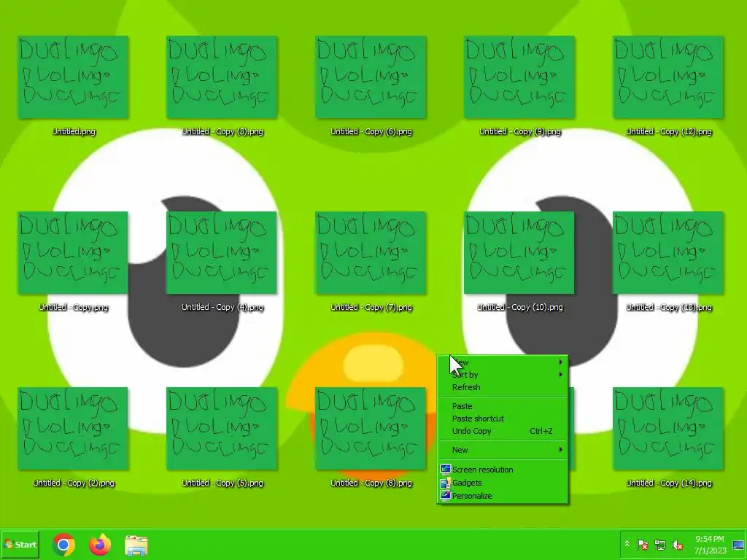Launch Firefox from the taskbar
The height and width of the screenshot is (560, 747).
click(x=100, y=545)
